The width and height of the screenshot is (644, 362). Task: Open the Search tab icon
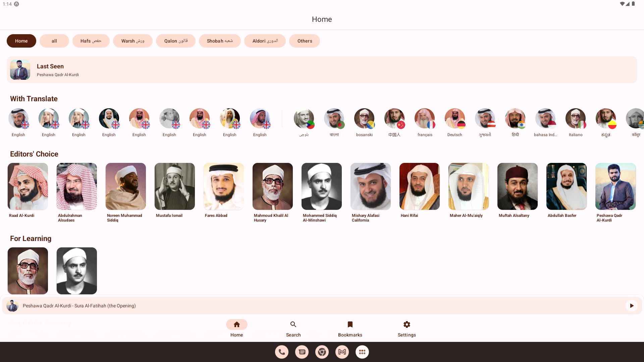tap(293, 324)
